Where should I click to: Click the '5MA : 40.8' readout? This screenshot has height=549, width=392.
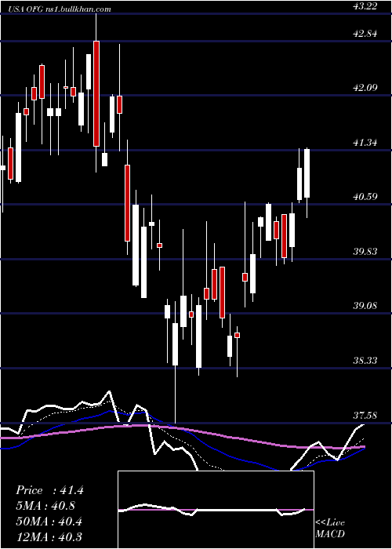45,506
